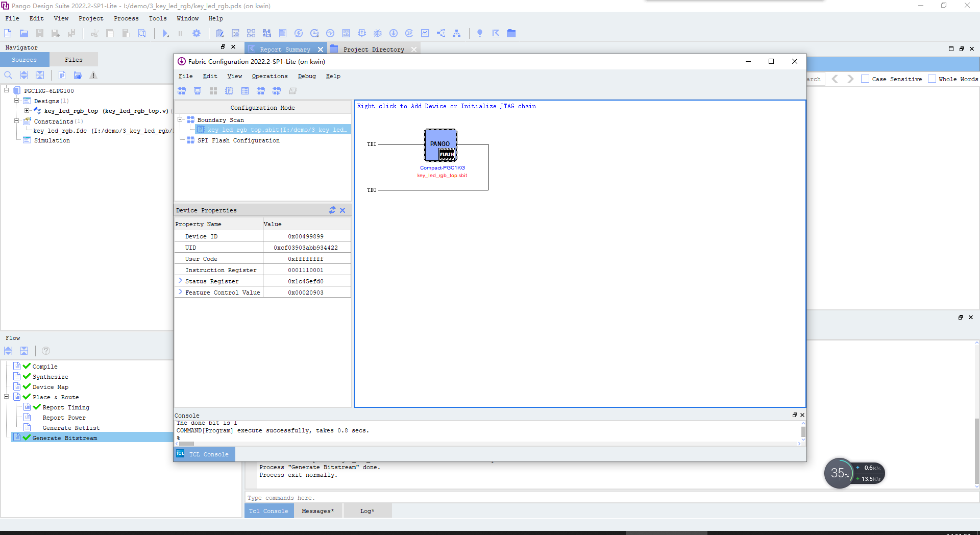Open Tools menu in Pango Design Suite
Viewport: 980px width, 535px height.
pos(158,18)
